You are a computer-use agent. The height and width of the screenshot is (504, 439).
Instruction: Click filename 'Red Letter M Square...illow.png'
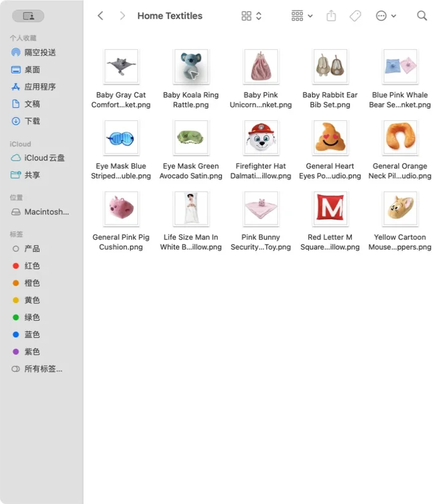click(330, 242)
